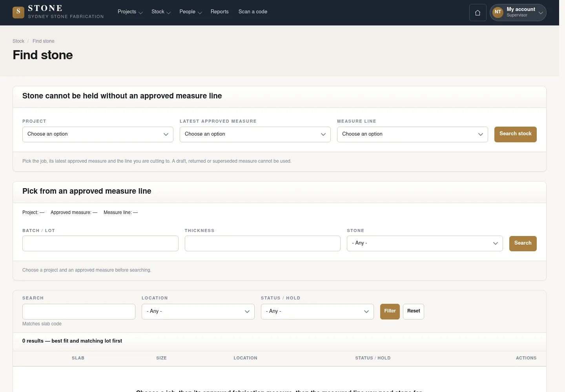The width and height of the screenshot is (565, 392).
Task: Click the NT user avatar
Action: coord(498,12)
